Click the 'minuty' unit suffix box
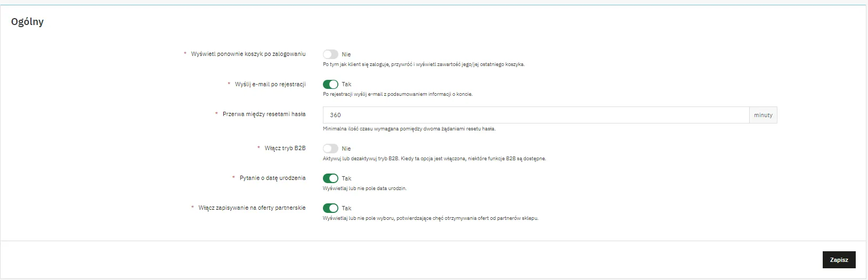The image size is (868, 280). click(763, 115)
